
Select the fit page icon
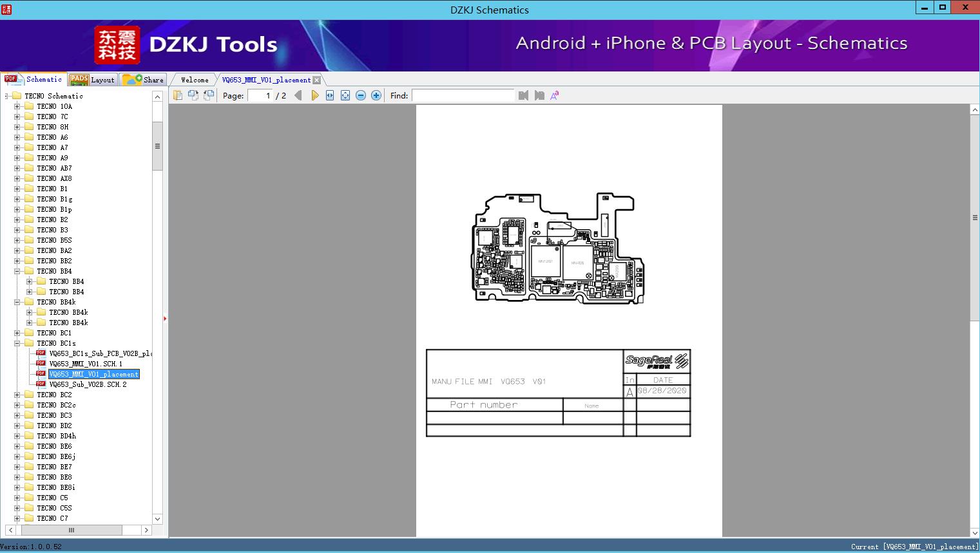click(345, 95)
